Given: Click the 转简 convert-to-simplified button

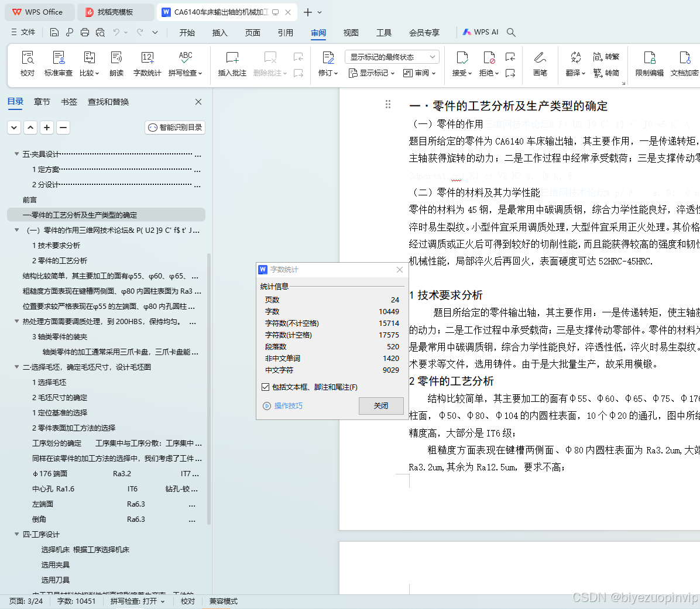Looking at the screenshot, I should pos(606,73).
